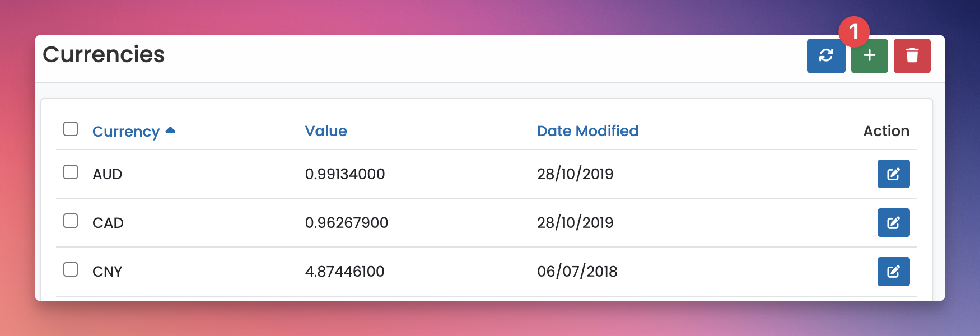Click the AUD currency name
The height and width of the screenshot is (336, 980).
pyautogui.click(x=108, y=174)
